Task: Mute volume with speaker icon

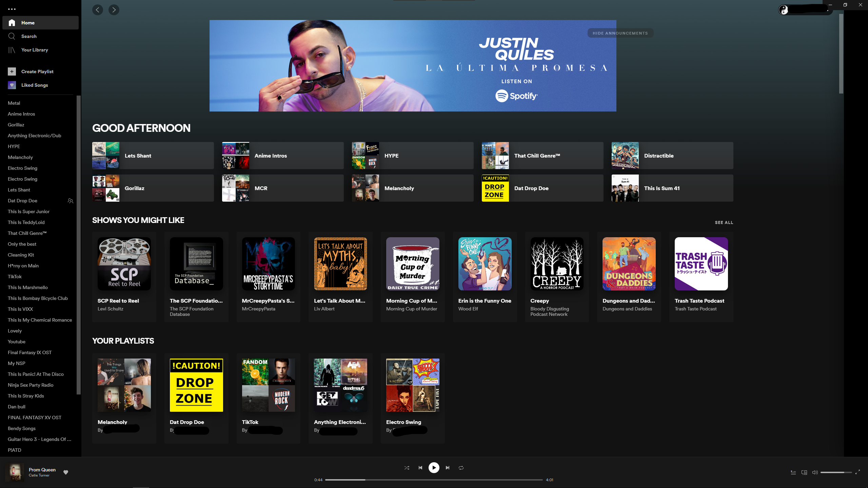Action: (815, 472)
